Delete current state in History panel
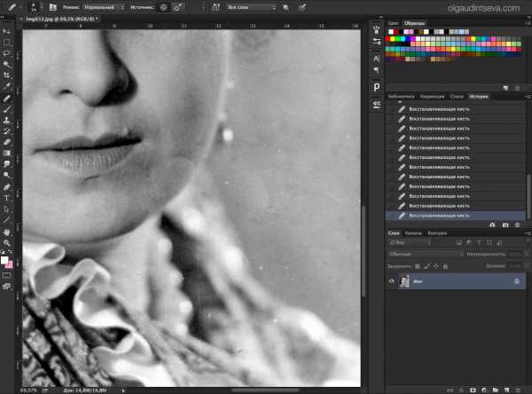532x394 pixels. coord(518,225)
